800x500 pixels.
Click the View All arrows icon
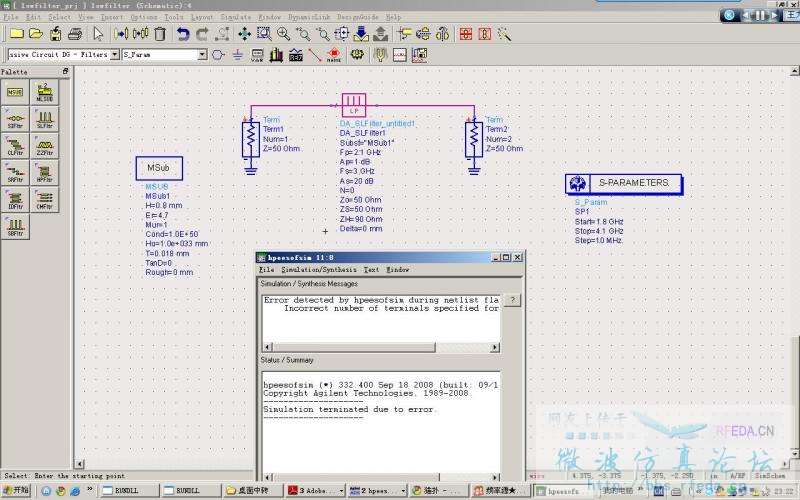click(x=244, y=34)
